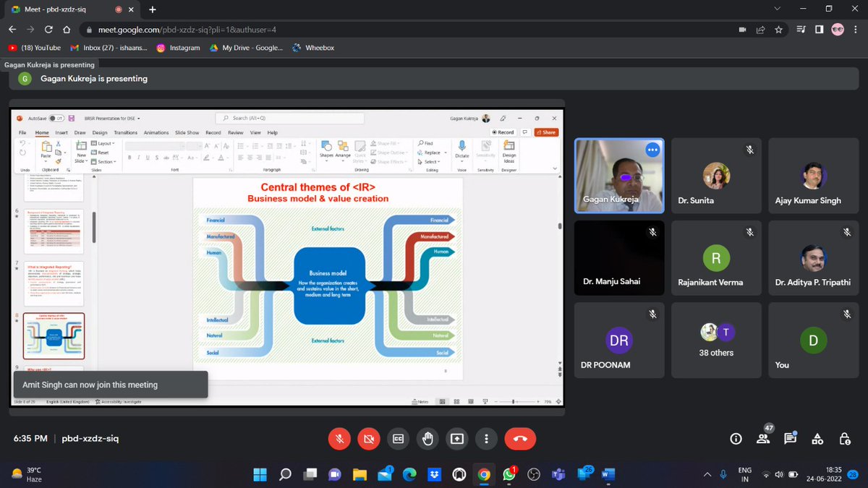The height and width of the screenshot is (488, 868).
Task: Open the Gmail Inbox bookmark
Action: [x=109, y=48]
